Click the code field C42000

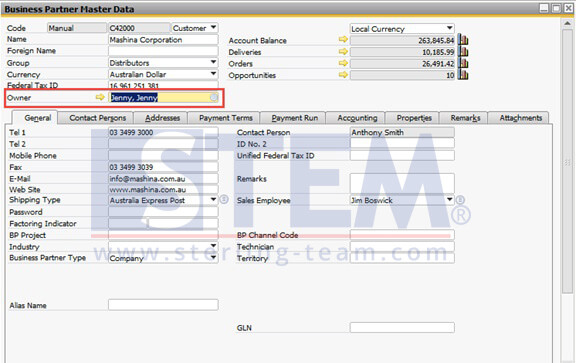(x=139, y=28)
